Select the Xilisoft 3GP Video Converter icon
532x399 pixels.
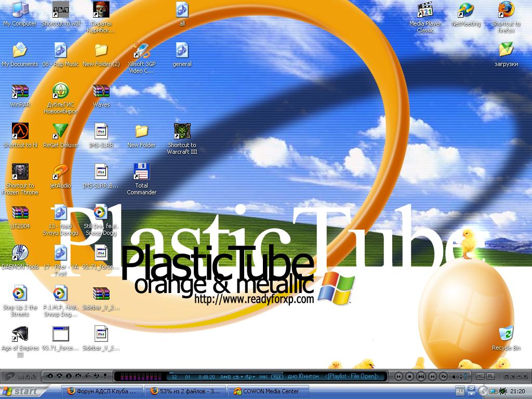[141, 58]
